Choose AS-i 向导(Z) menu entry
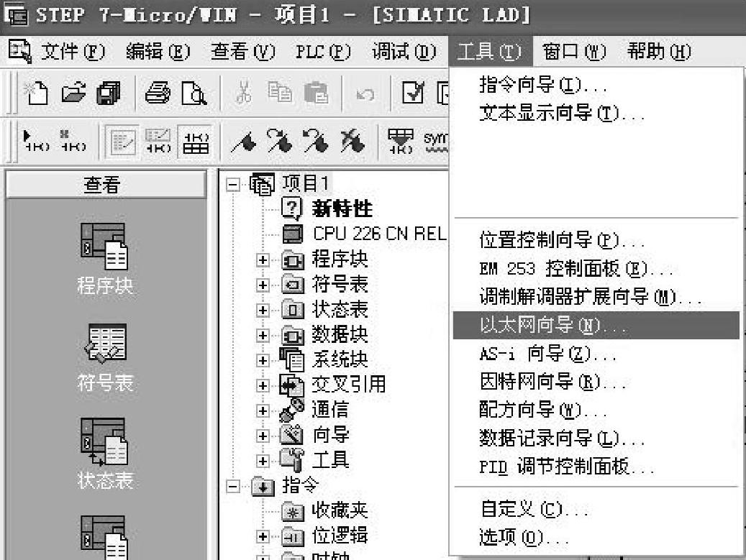Screen dimensions: 746x560 point(596,354)
